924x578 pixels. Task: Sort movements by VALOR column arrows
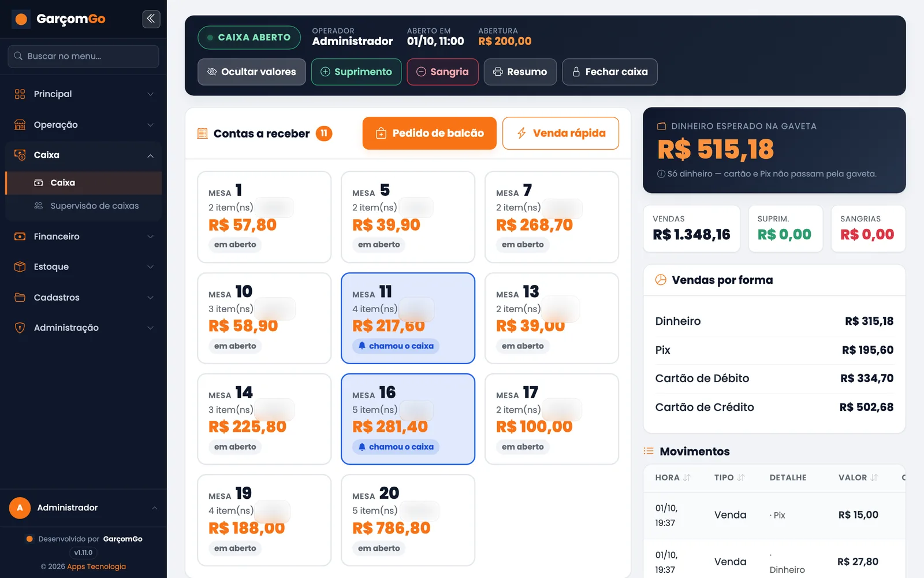point(874,477)
